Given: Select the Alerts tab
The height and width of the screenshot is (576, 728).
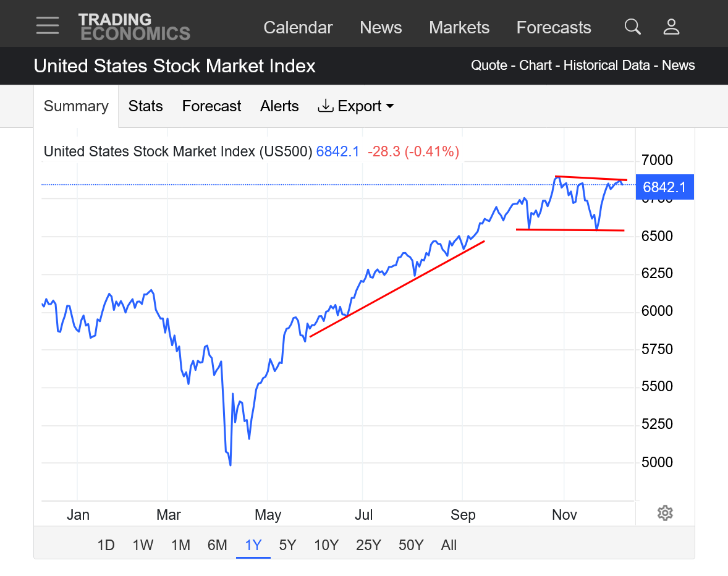Looking at the screenshot, I should [x=279, y=106].
